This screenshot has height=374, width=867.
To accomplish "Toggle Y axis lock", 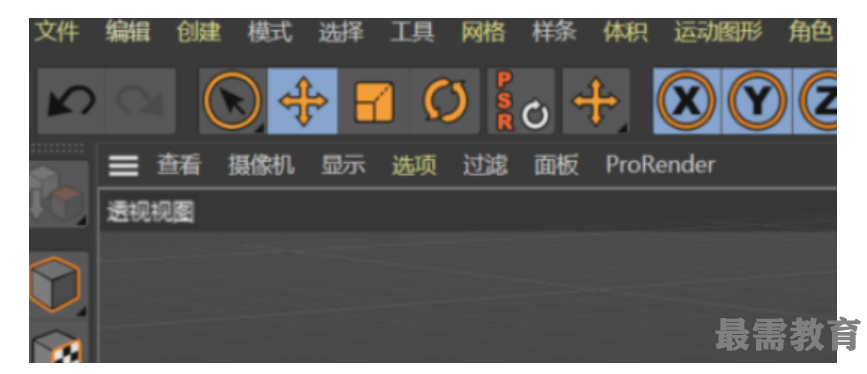I will click(757, 101).
